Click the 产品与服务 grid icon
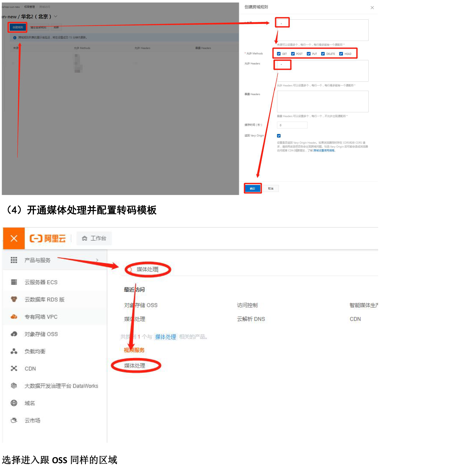476x468 pixels. coord(14,260)
